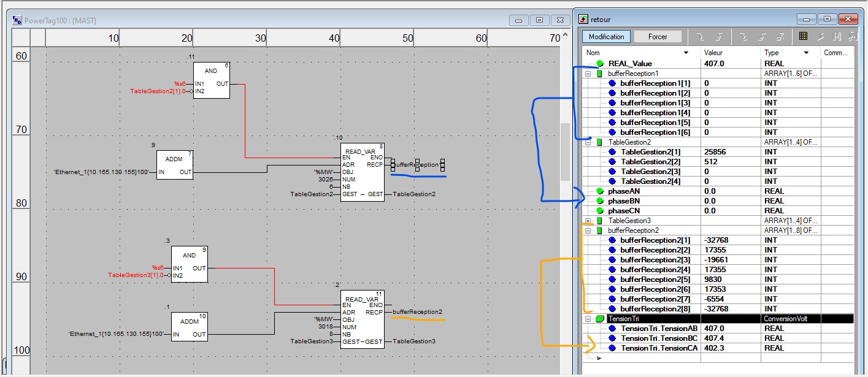Image resolution: width=868 pixels, height=377 pixels.
Task: Click the retour animation table title icon
Action: [583, 20]
